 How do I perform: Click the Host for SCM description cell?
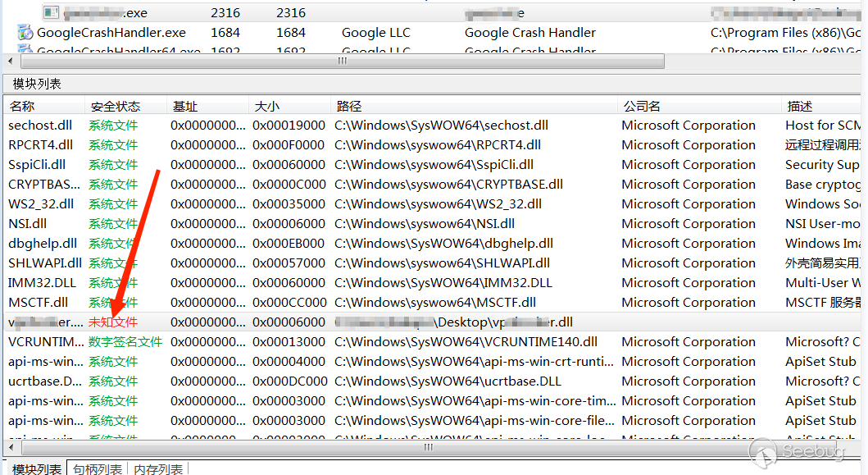823,126
